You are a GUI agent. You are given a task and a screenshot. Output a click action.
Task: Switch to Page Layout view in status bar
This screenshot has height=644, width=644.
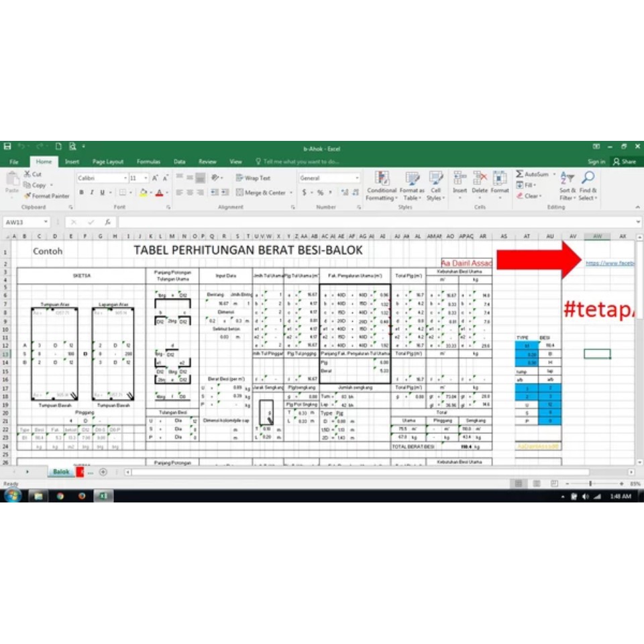point(537,484)
